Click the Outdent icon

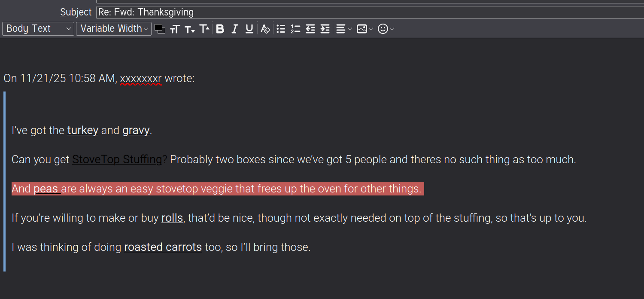[x=310, y=29]
